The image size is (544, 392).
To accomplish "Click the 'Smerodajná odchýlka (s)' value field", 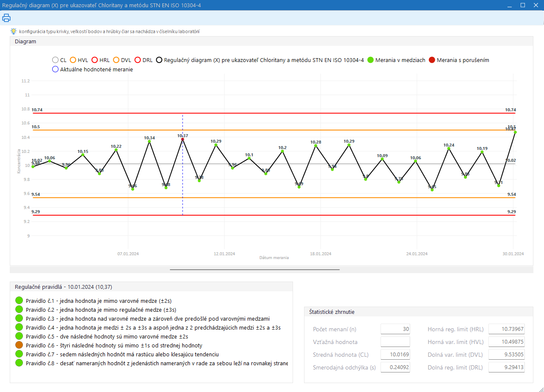I will 395,367.
